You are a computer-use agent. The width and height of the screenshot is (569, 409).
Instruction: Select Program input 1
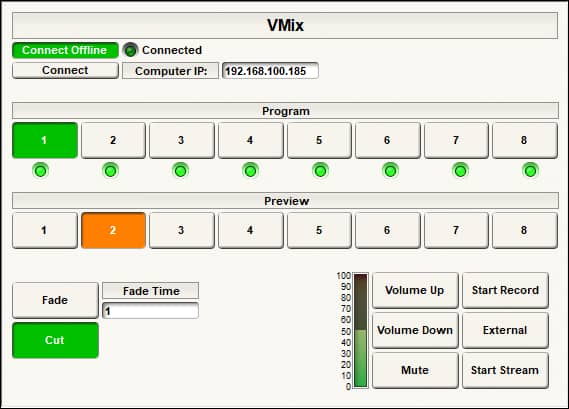(45, 140)
